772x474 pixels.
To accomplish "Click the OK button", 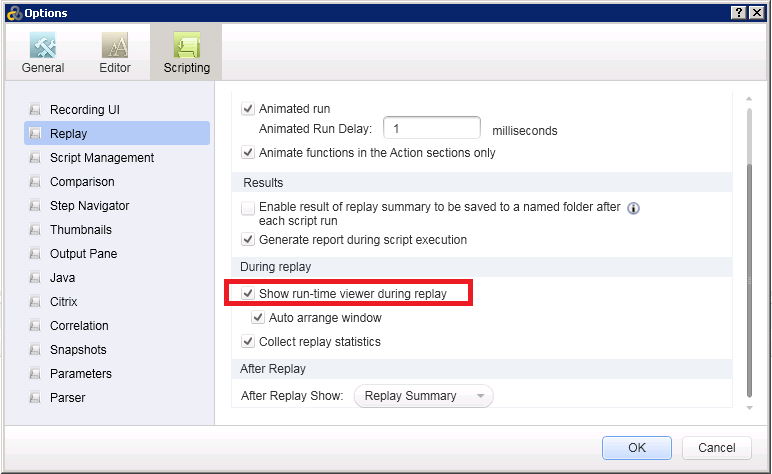I will tap(637, 447).
